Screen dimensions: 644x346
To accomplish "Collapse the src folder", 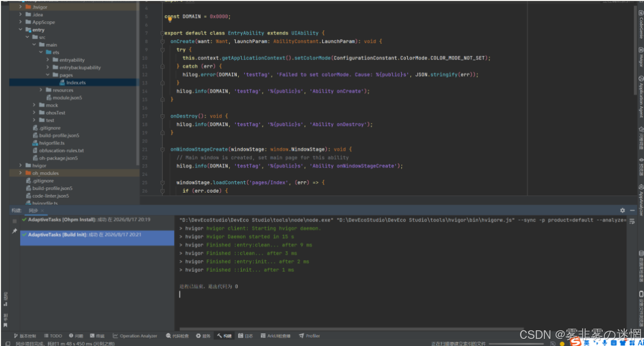I will [27, 37].
